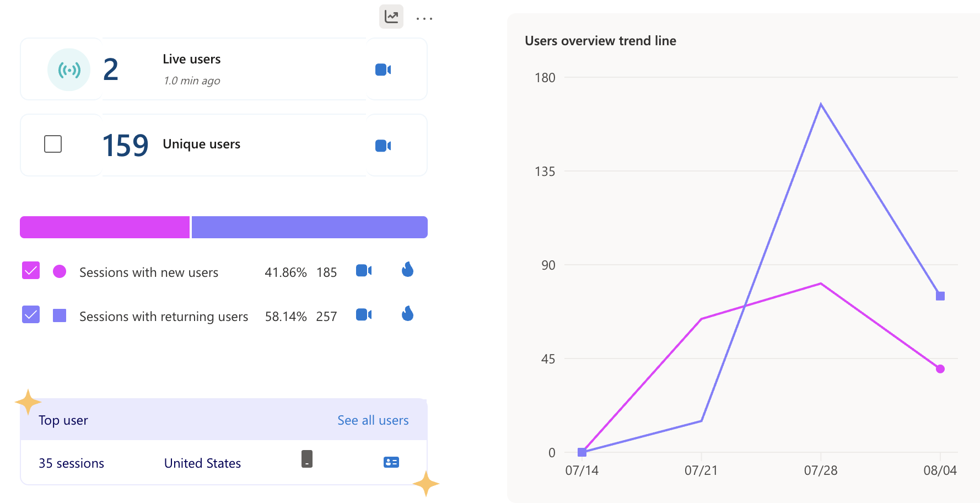Click the pink new users bar segment
This screenshot has height=503, width=980.
pos(105,227)
